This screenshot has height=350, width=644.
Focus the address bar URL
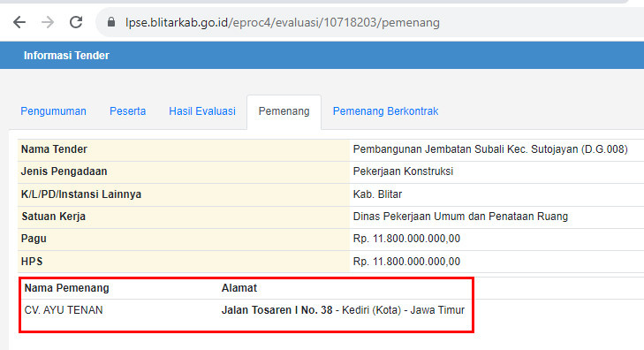[x=283, y=22]
